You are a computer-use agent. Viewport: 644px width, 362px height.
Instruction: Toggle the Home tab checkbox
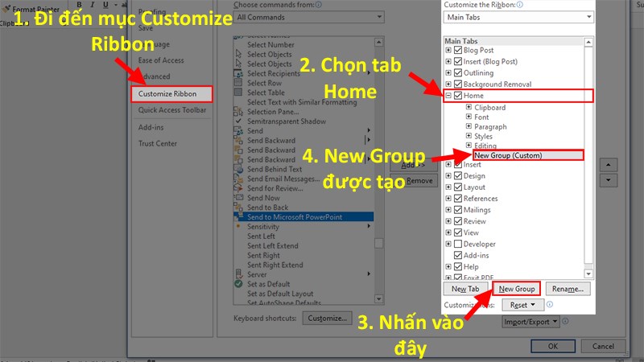click(x=458, y=96)
